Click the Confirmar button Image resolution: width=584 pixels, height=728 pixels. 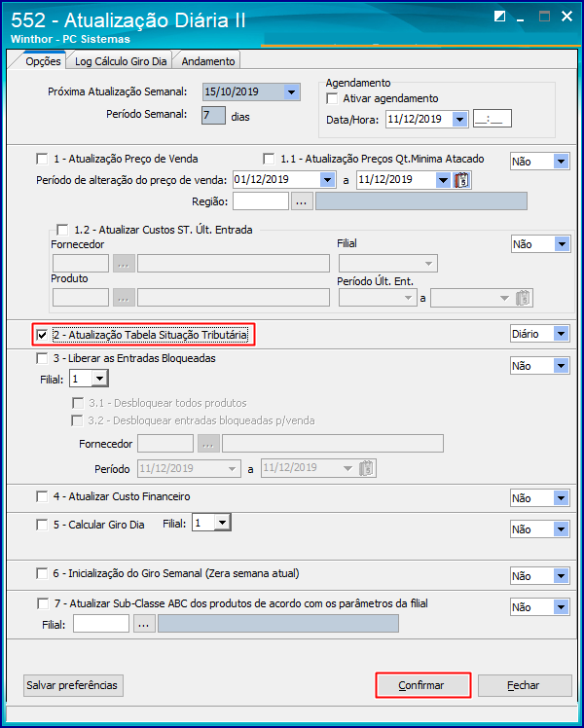(422, 685)
